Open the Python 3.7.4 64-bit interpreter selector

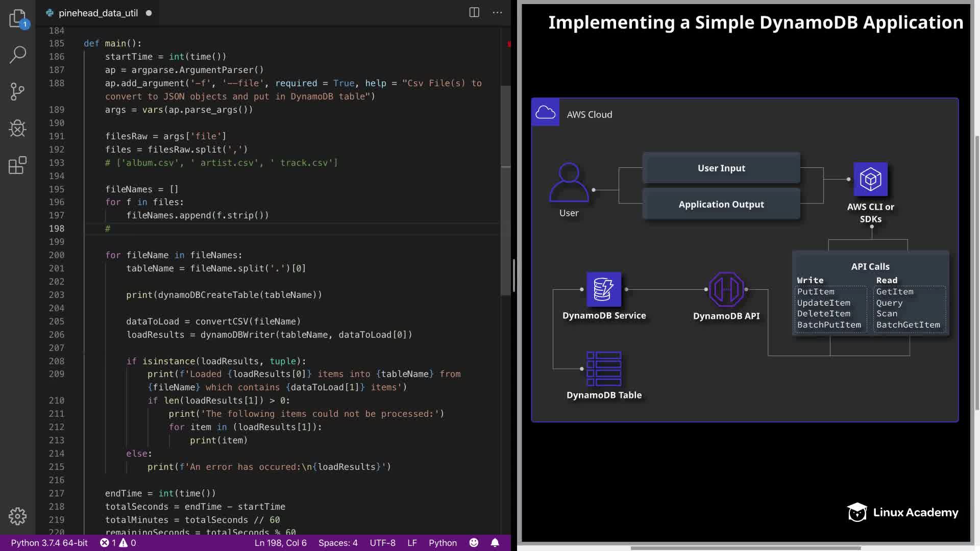[x=49, y=543]
